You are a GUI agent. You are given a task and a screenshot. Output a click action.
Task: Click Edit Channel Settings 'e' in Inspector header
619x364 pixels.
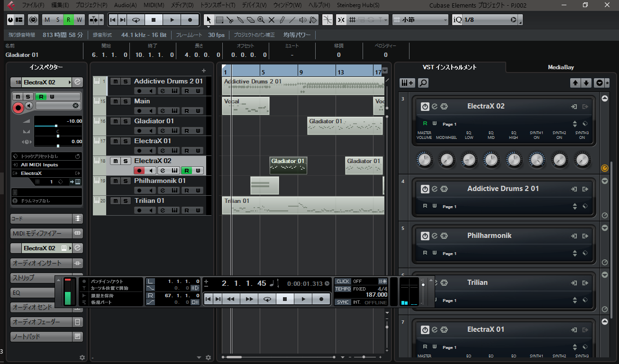click(x=78, y=82)
